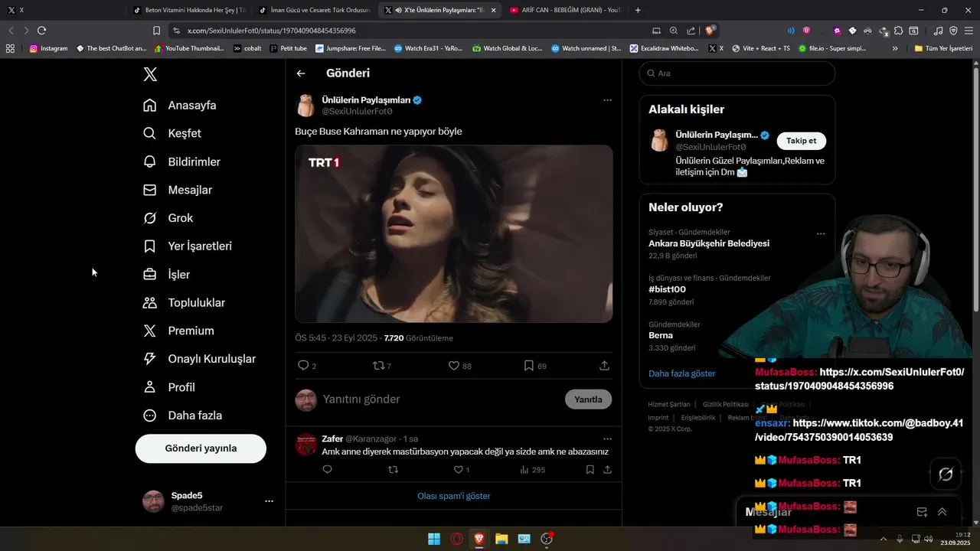Reply to Zafer's comment
Viewport: 980px width, 551px height.
[x=327, y=470]
